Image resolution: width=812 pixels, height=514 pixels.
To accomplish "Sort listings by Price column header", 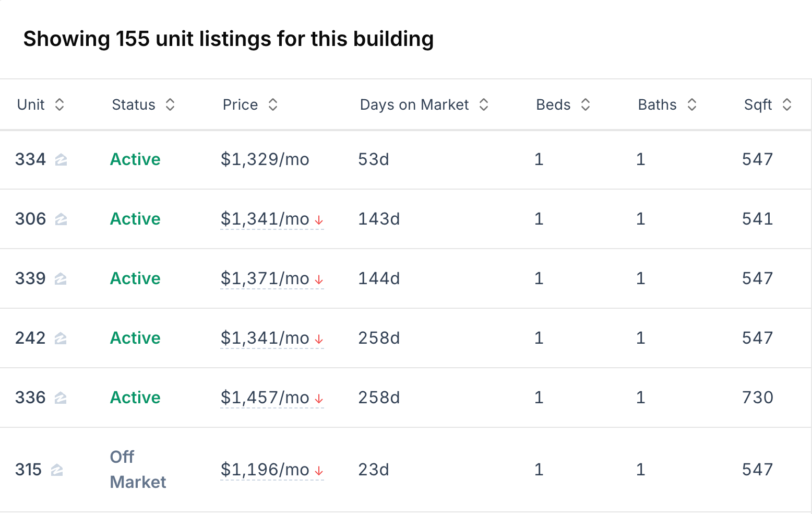I will 250,104.
